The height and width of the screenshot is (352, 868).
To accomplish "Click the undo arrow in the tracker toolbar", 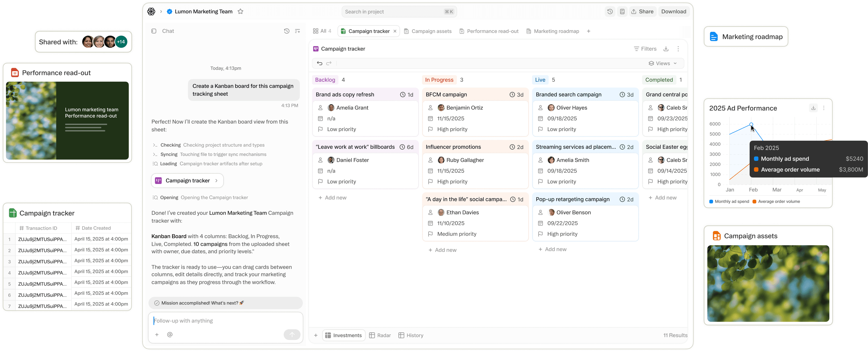I will pyautogui.click(x=319, y=63).
